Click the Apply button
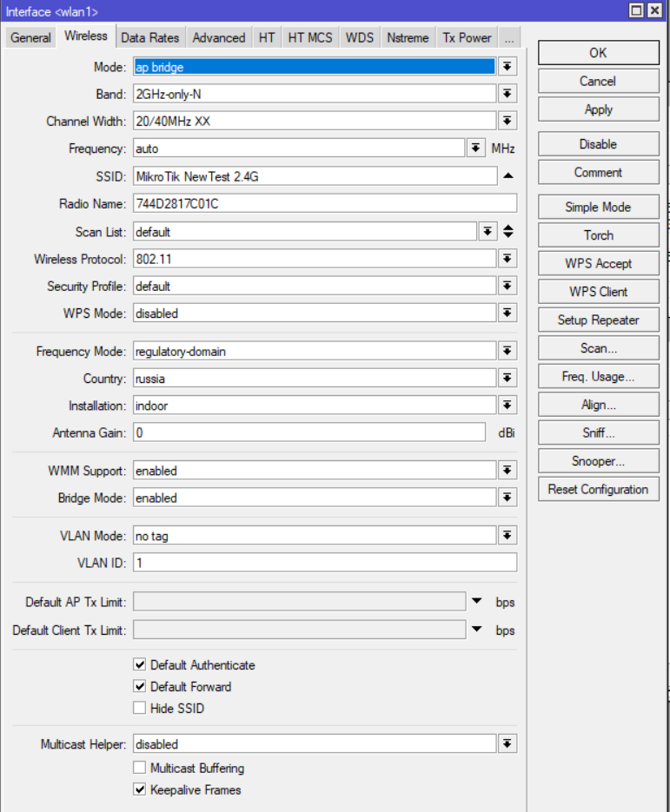The height and width of the screenshot is (812, 670). [599, 109]
